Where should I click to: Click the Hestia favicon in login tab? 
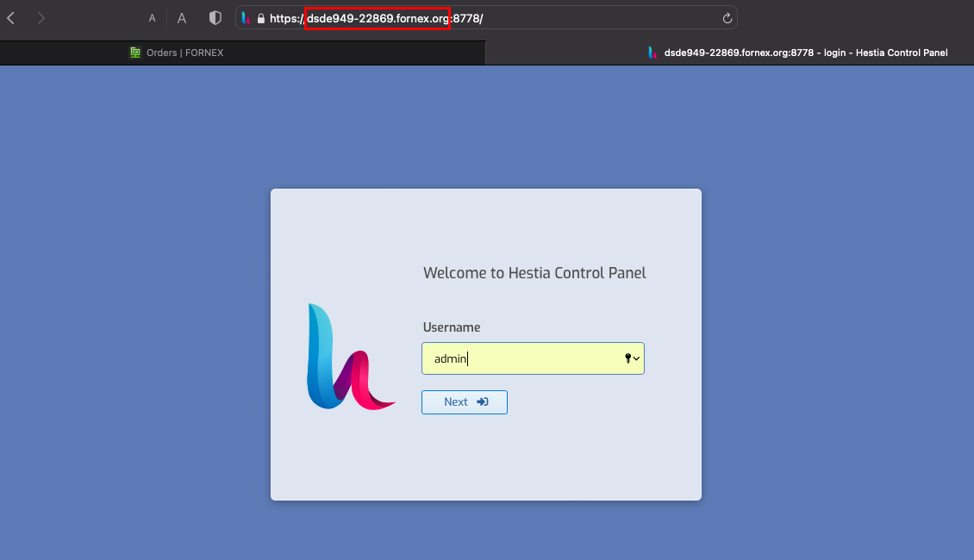(x=653, y=53)
